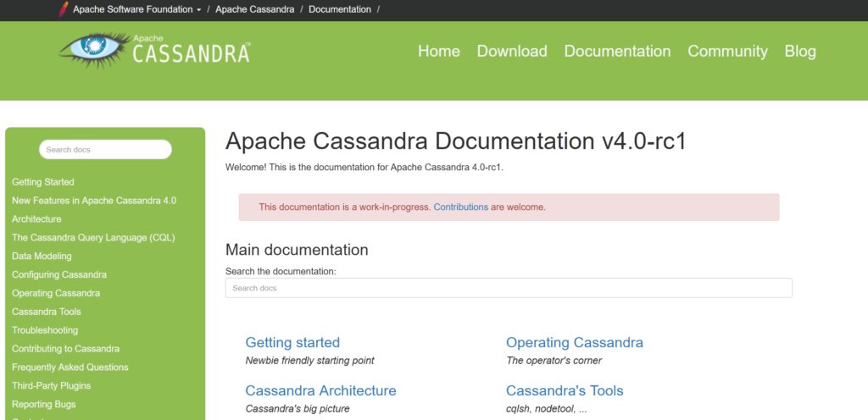Go to Apache Cassandra breadcrumb link
The height and width of the screenshot is (420, 868).
(x=254, y=9)
